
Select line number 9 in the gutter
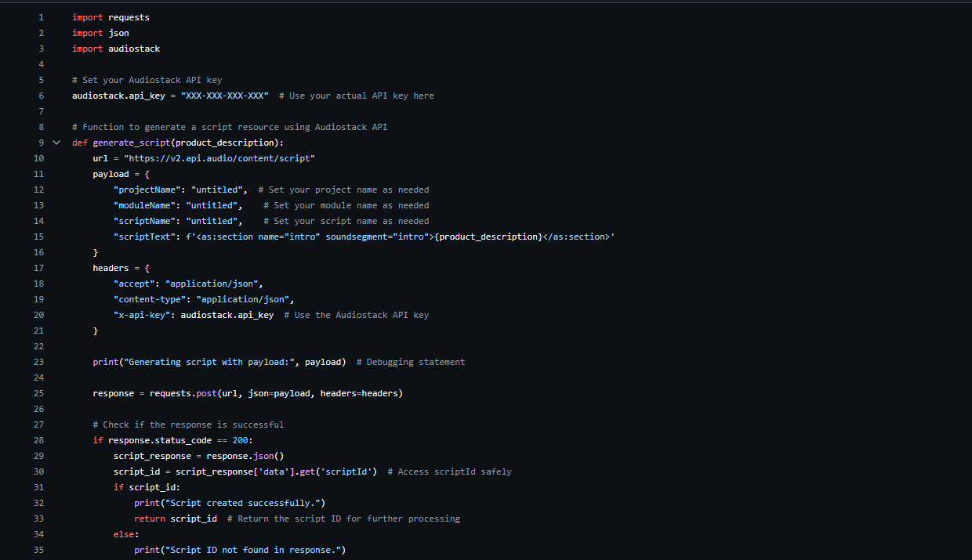pos(41,143)
